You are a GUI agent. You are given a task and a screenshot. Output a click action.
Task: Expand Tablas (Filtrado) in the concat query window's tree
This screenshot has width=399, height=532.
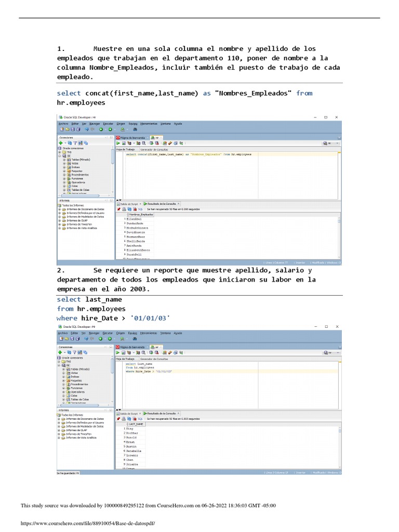pos(64,159)
